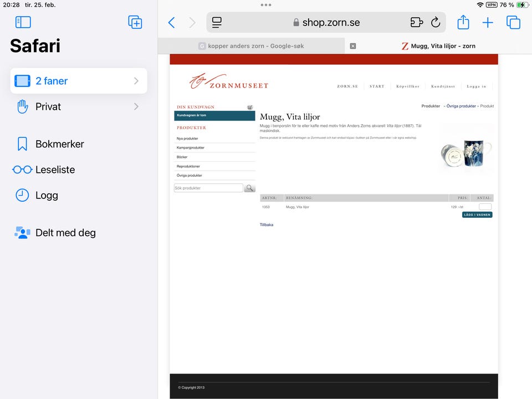Image resolution: width=532 pixels, height=399 pixels.
Task: Open Logga in menu item
Action: [477, 86]
